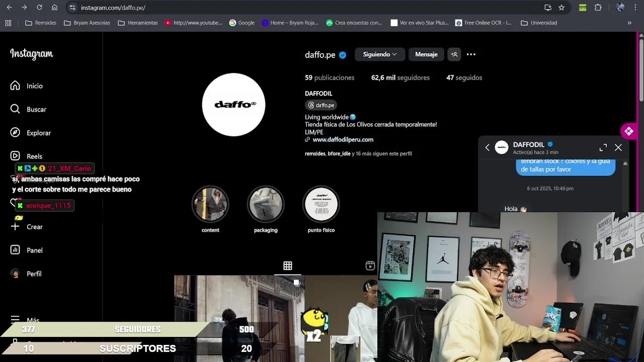Viewport: 644px width, 362px height.
Task: Click the site info icon in address bar
Action: [x=72, y=8]
